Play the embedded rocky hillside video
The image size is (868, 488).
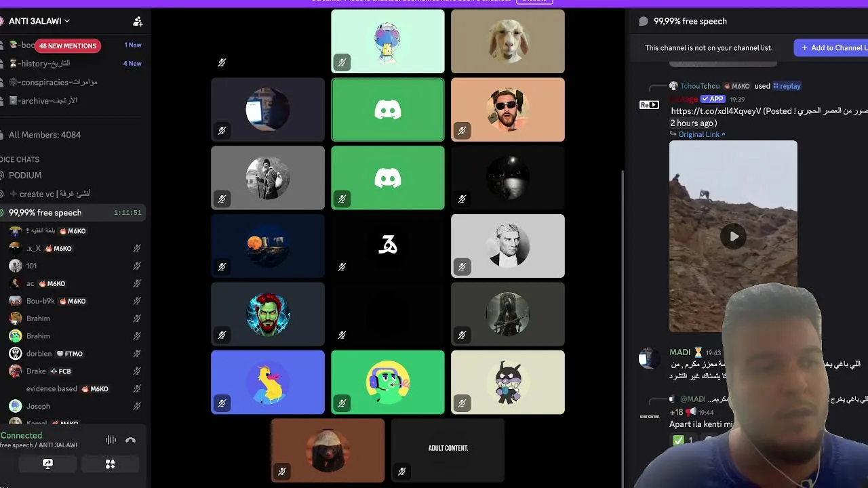[x=734, y=237]
